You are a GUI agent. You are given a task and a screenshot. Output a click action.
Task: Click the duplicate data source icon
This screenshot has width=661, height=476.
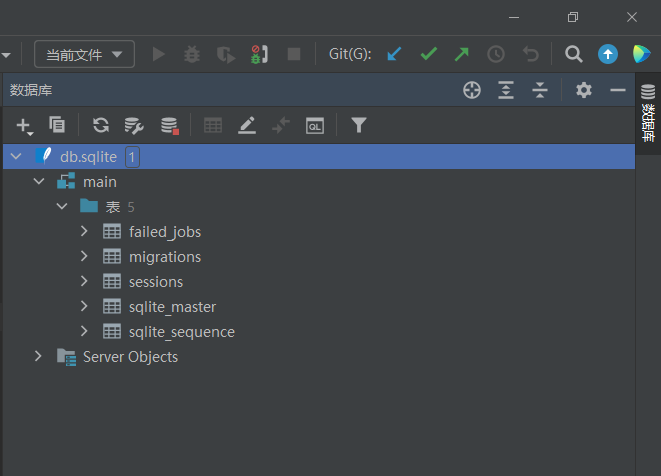pos(57,125)
